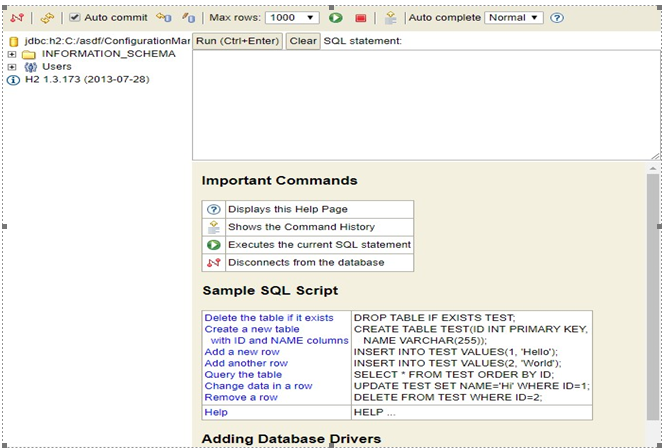Open the Max rows dropdown
Viewport: 667px width, 448px height.
pyautogui.click(x=293, y=18)
